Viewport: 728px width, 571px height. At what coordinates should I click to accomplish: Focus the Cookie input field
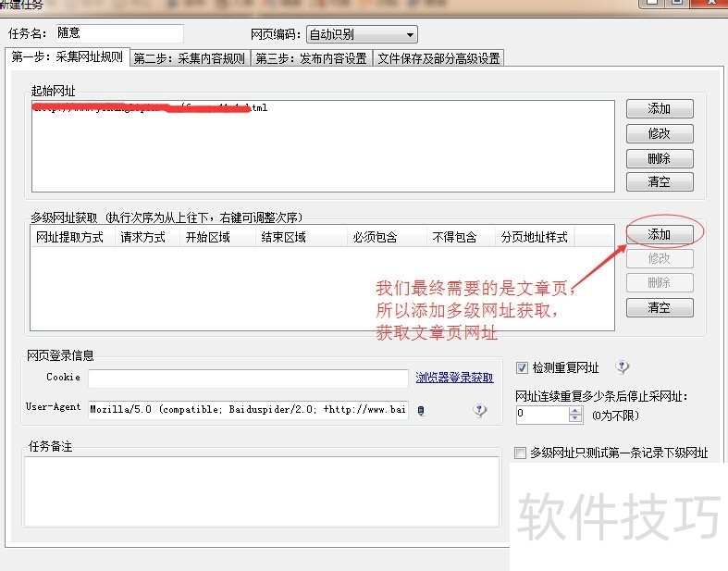(249, 379)
